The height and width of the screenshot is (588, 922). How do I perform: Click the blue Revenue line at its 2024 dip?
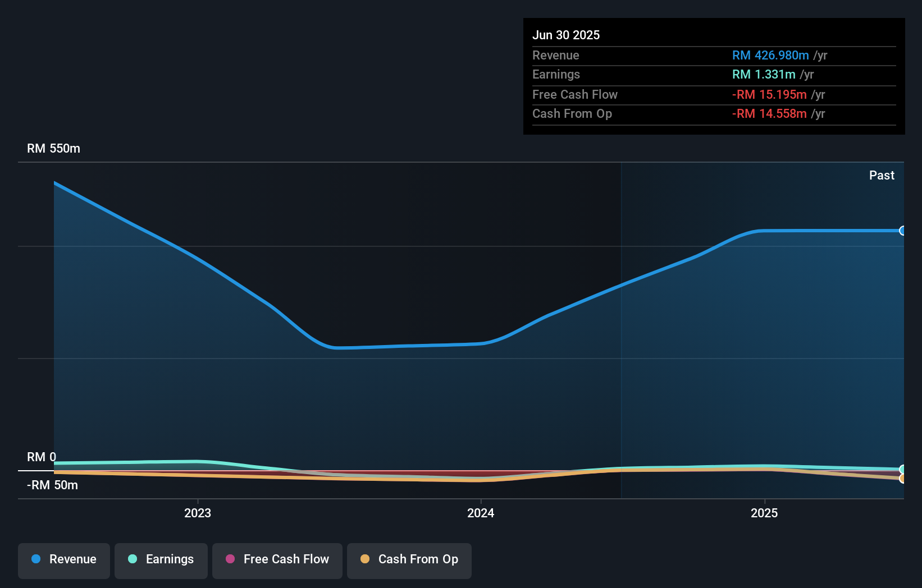click(410, 346)
